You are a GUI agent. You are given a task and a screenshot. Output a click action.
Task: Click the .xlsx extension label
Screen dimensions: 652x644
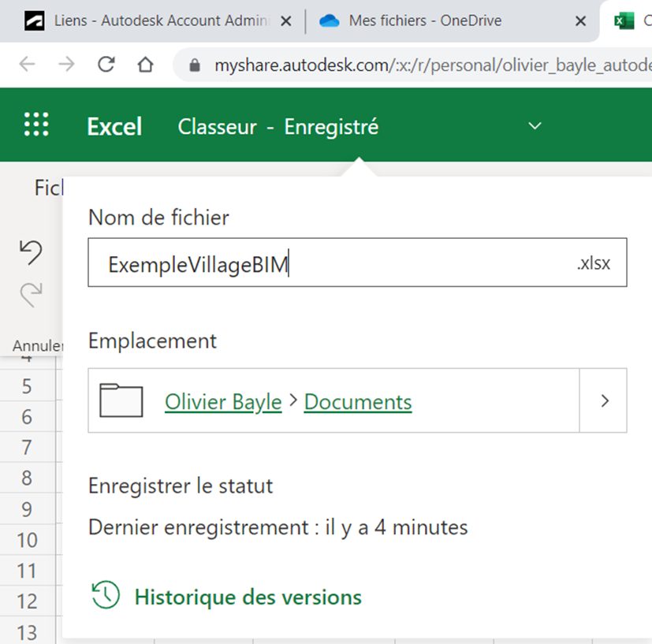coord(594,263)
